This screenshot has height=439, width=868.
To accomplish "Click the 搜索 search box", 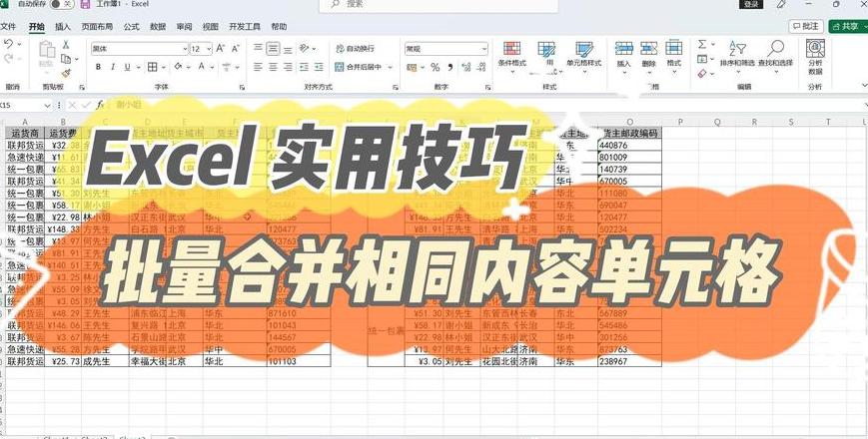I will point(438,4).
